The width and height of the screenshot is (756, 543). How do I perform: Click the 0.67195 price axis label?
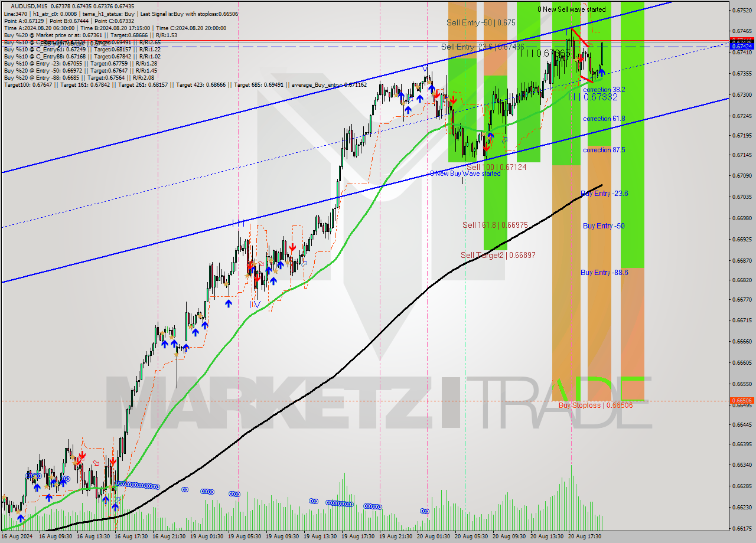[x=742, y=135]
